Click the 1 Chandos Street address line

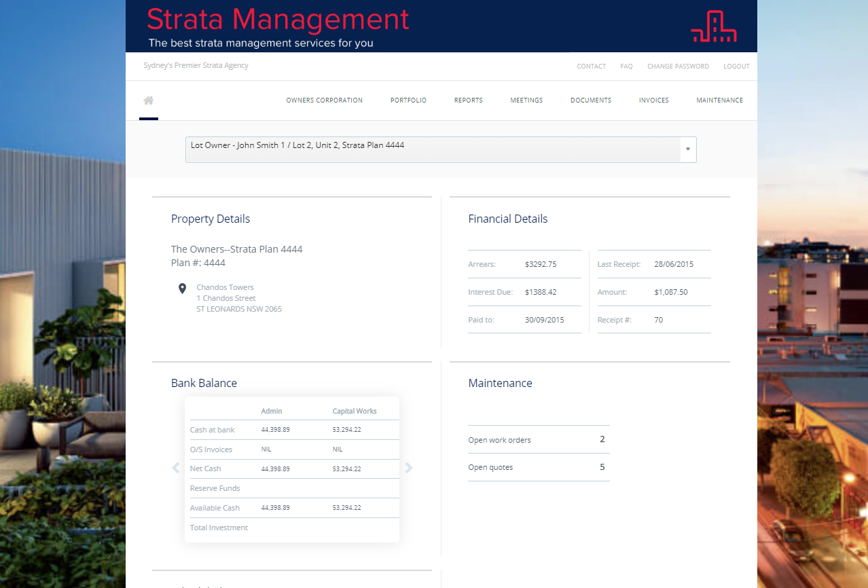pyautogui.click(x=226, y=298)
